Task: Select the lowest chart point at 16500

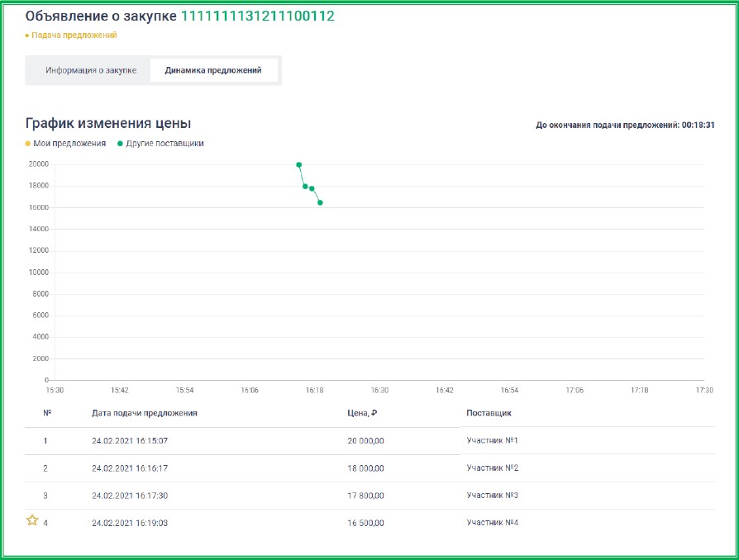Action: pos(320,202)
